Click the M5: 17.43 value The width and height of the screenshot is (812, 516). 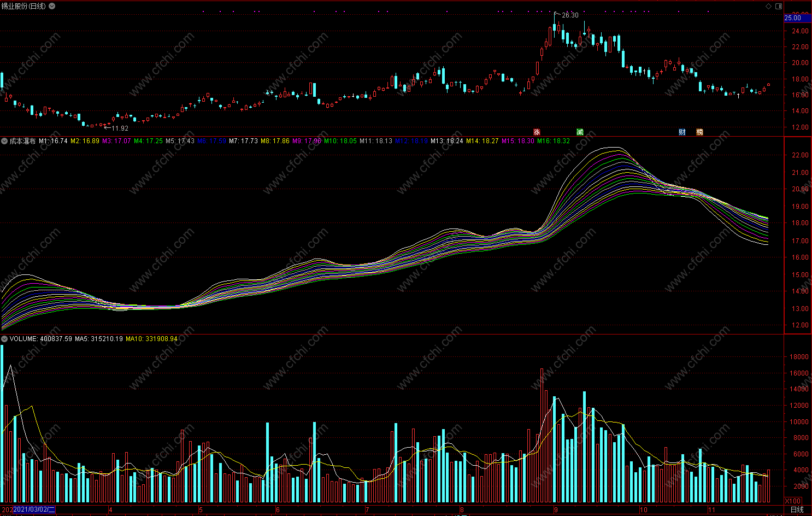(x=180, y=141)
